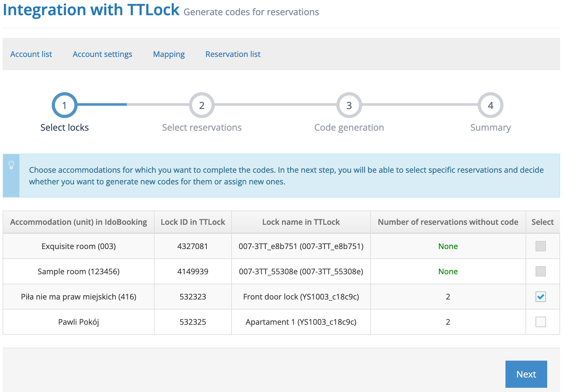Click step 4 Summary circle
564x392 pixels.
pos(490,105)
